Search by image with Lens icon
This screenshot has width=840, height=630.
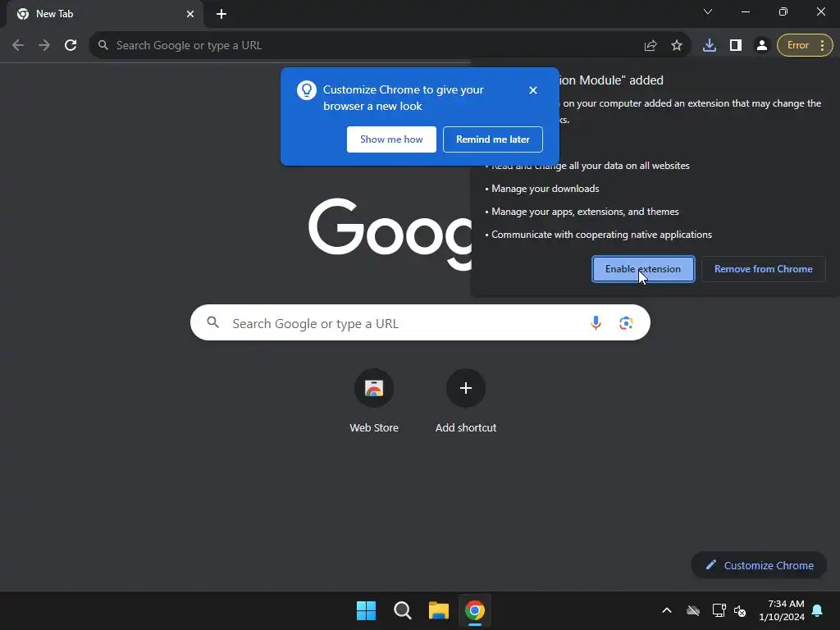[x=626, y=322]
